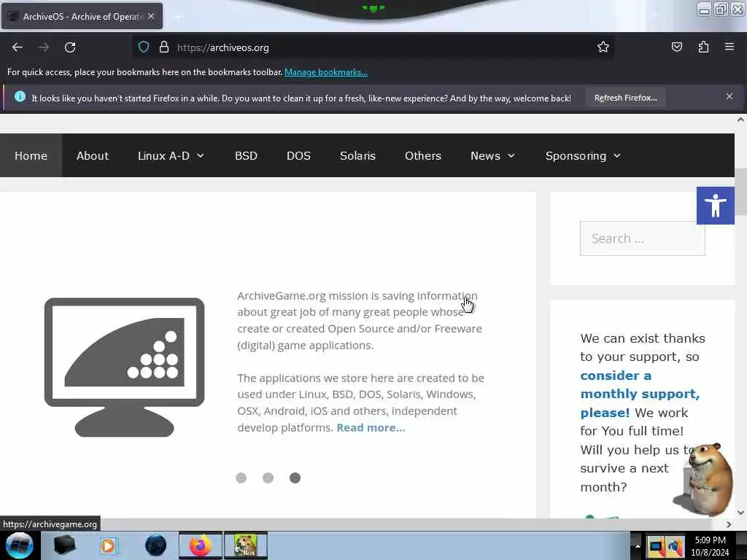The image size is (747, 560).
Task: Show hidden system tray icons
Action: tap(638, 545)
